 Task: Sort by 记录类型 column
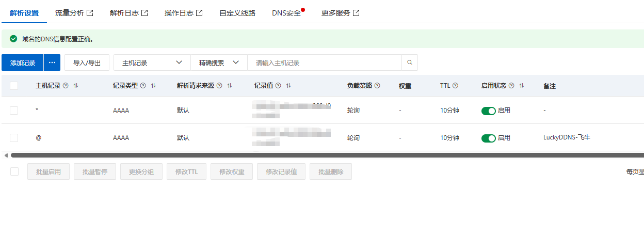coord(153,86)
